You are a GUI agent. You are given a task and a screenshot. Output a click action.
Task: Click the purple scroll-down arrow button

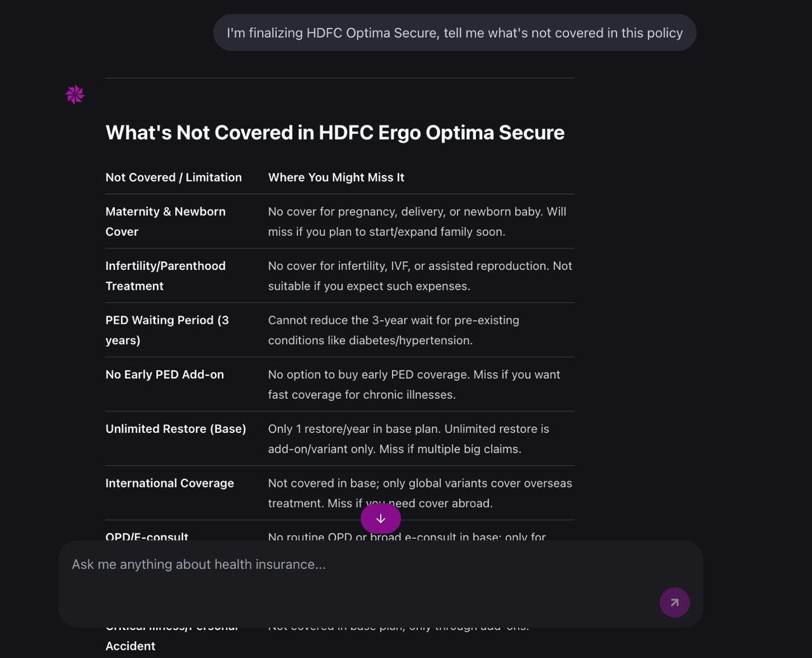coord(381,519)
